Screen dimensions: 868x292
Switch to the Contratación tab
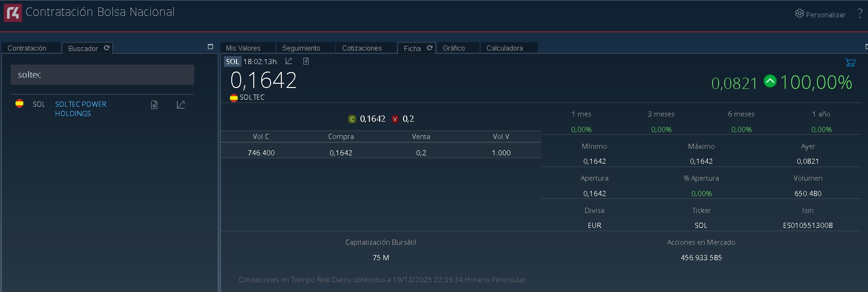[x=27, y=48]
